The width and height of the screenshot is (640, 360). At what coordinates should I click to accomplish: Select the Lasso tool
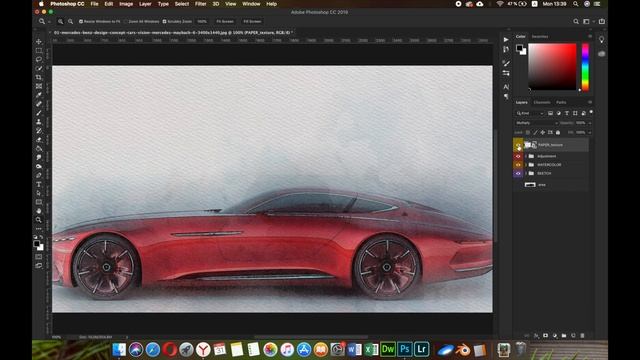pyautogui.click(x=39, y=59)
